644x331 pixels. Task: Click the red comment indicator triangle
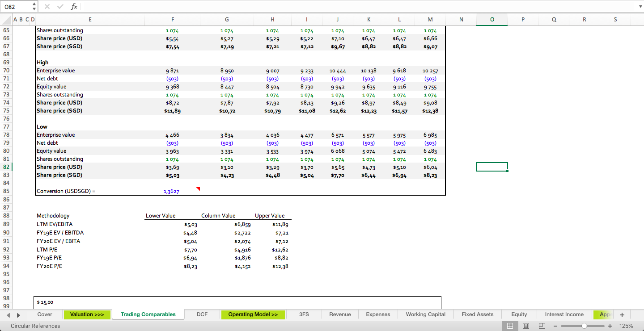coord(198,189)
